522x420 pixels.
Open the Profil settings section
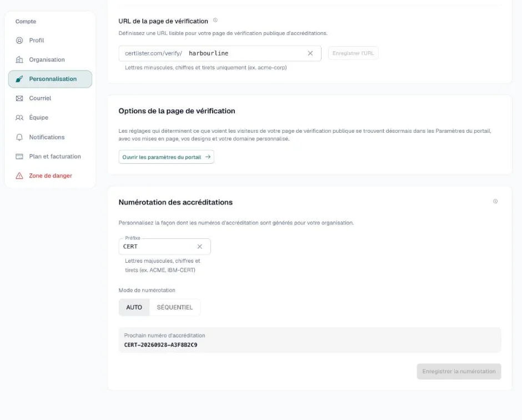pyautogui.click(x=51, y=41)
